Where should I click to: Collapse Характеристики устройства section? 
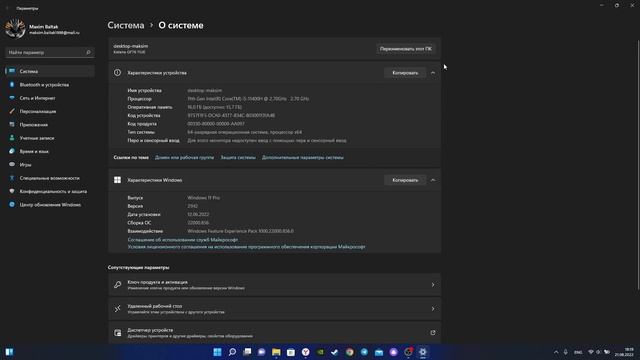point(433,73)
